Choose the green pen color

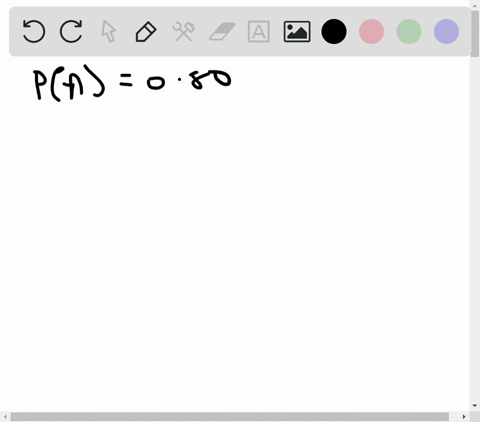(409, 31)
